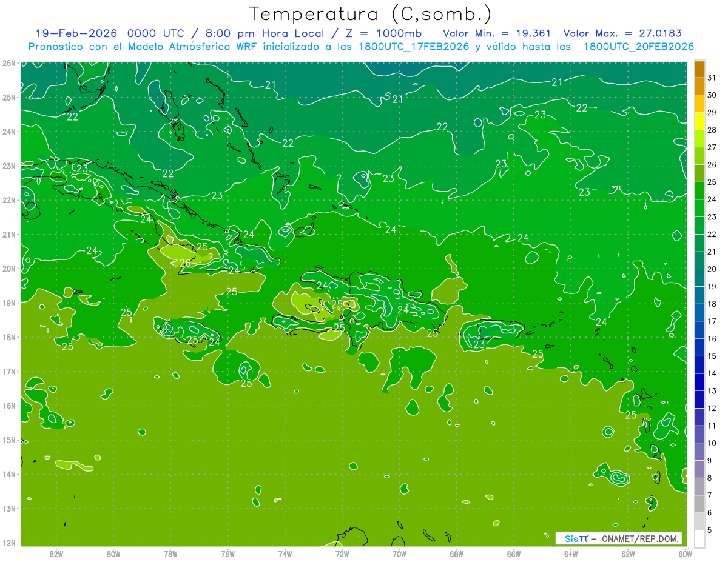Click the 19N latitude axis label
The height and width of the screenshot is (562, 728).
tap(8, 303)
